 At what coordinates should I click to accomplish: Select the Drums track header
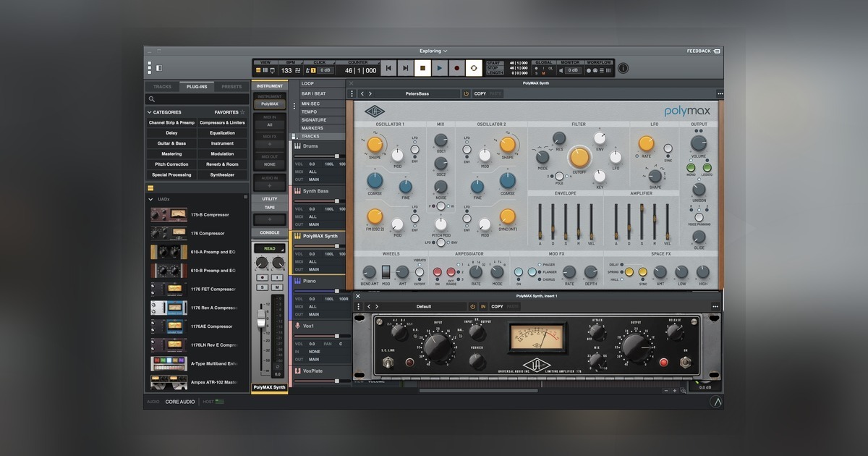318,146
